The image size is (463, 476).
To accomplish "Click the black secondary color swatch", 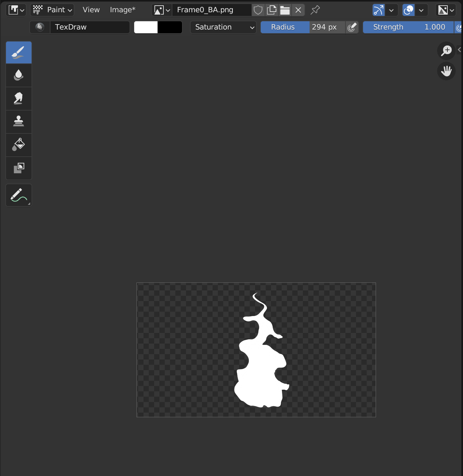I will 170,27.
